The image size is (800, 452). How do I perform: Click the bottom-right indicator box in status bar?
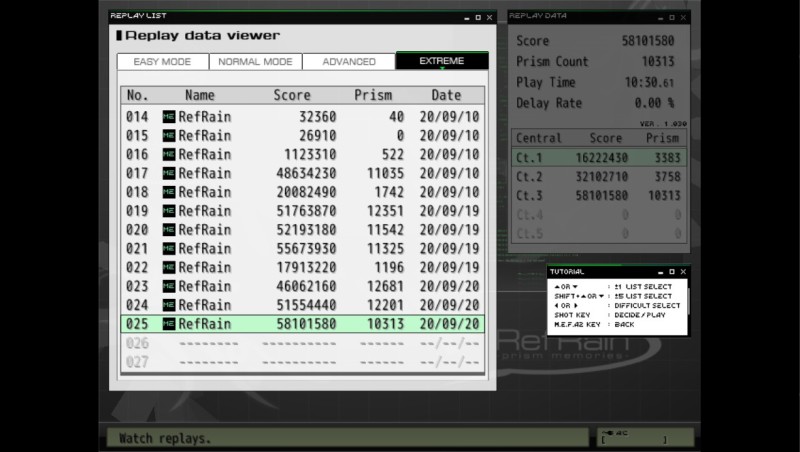pos(645,437)
